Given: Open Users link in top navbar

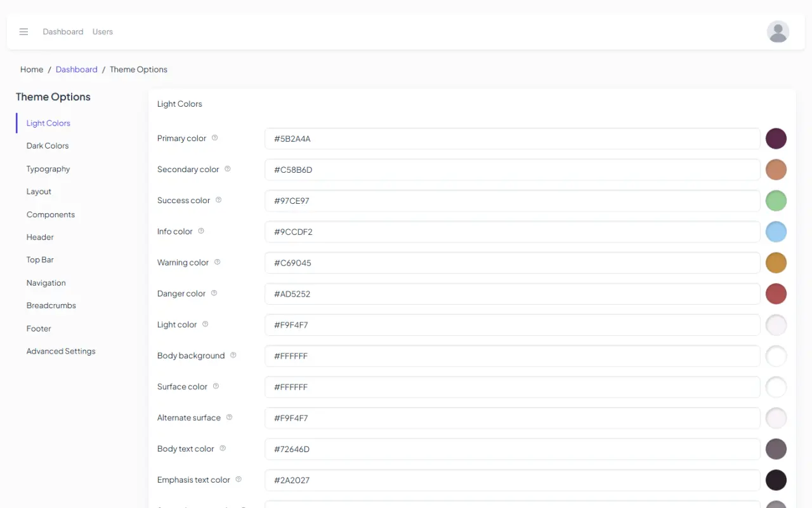Looking at the screenshot, I should coord(103,32).
